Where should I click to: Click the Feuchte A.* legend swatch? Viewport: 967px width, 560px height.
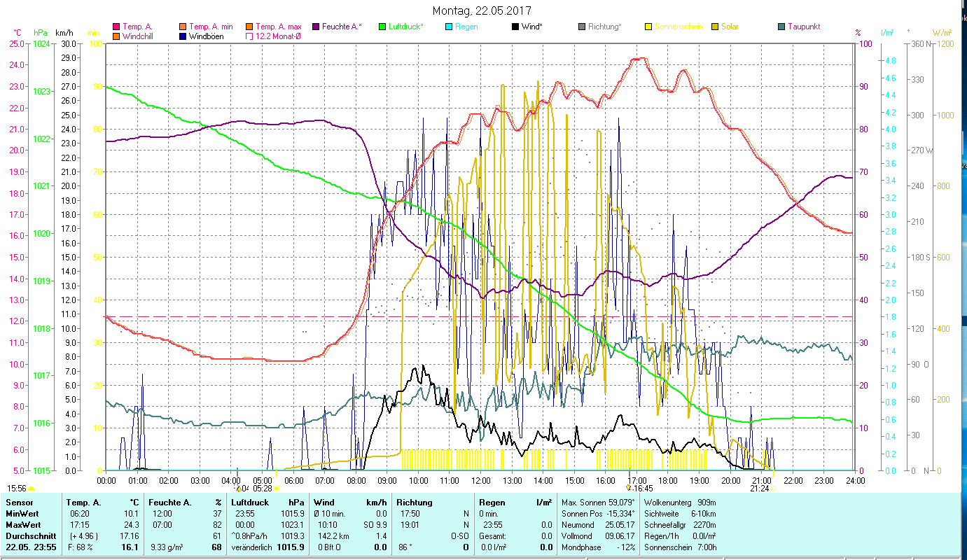pyautogui.click(x=315, y=27)
